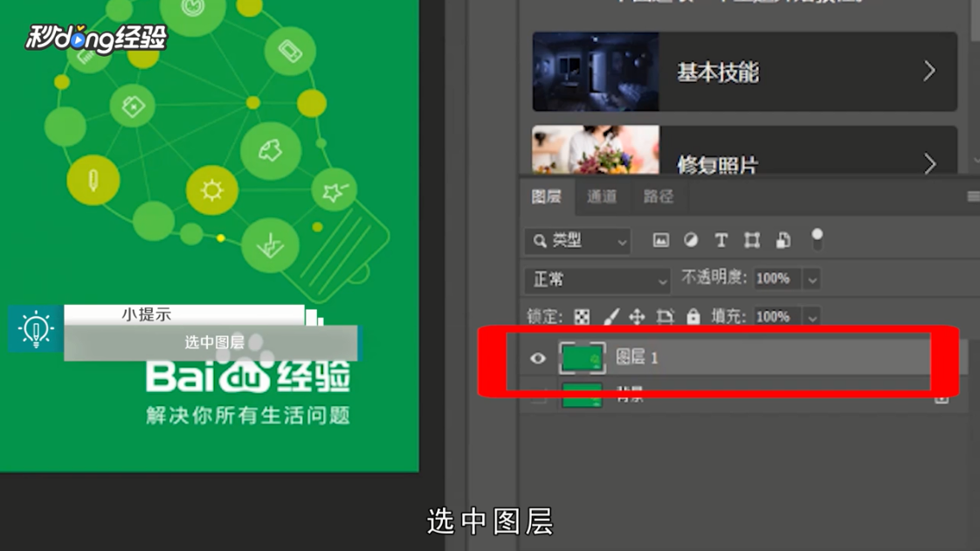Click the opacity 100% value field
Screen dimensions: 980x551
(777, 279)
